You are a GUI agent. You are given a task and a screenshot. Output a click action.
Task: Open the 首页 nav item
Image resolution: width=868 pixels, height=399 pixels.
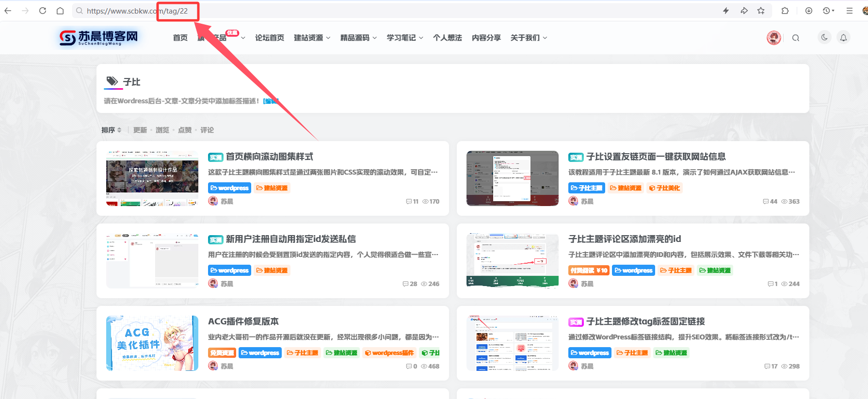180,38
